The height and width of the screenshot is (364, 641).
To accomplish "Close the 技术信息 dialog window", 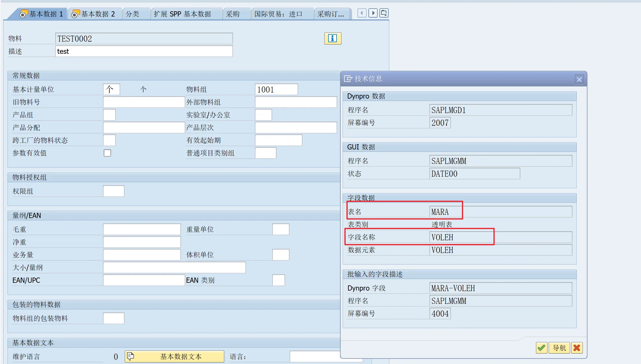I will 579,79.
